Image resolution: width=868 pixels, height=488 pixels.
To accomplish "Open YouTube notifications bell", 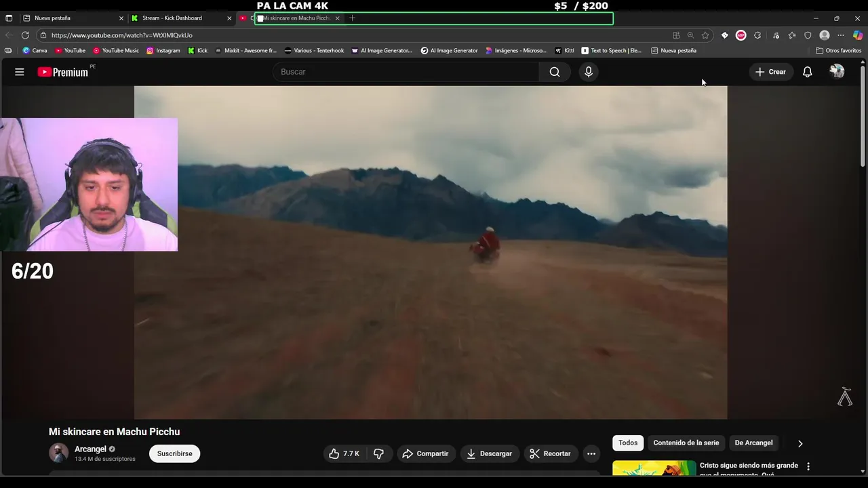I will (807, 72).
